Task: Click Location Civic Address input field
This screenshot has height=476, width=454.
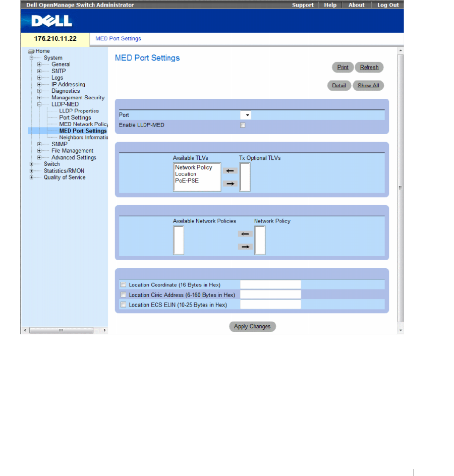Action: [270, 295]
